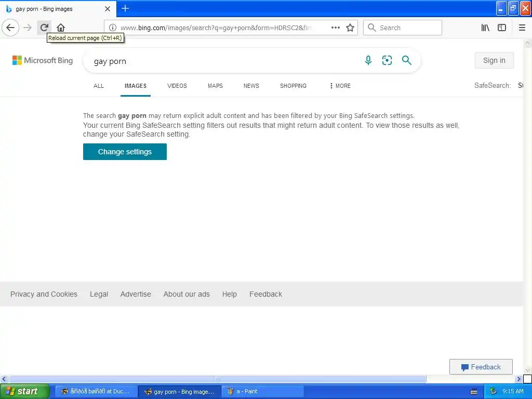This screenshot has height=399, width=532.
Task: Open the Help footer link
Action: pos(229,294)
